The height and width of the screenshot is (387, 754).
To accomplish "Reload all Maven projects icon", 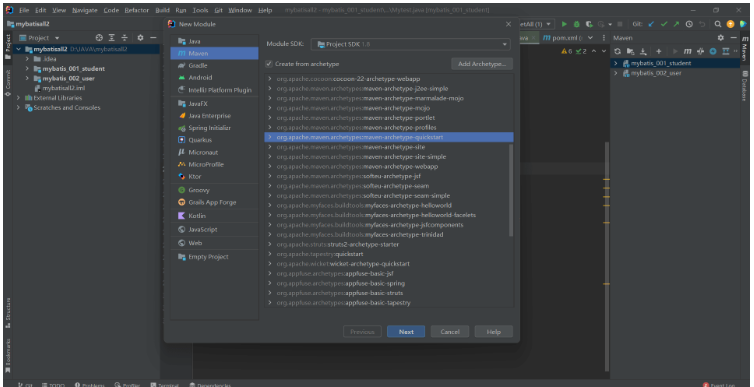I will (617, 51).
